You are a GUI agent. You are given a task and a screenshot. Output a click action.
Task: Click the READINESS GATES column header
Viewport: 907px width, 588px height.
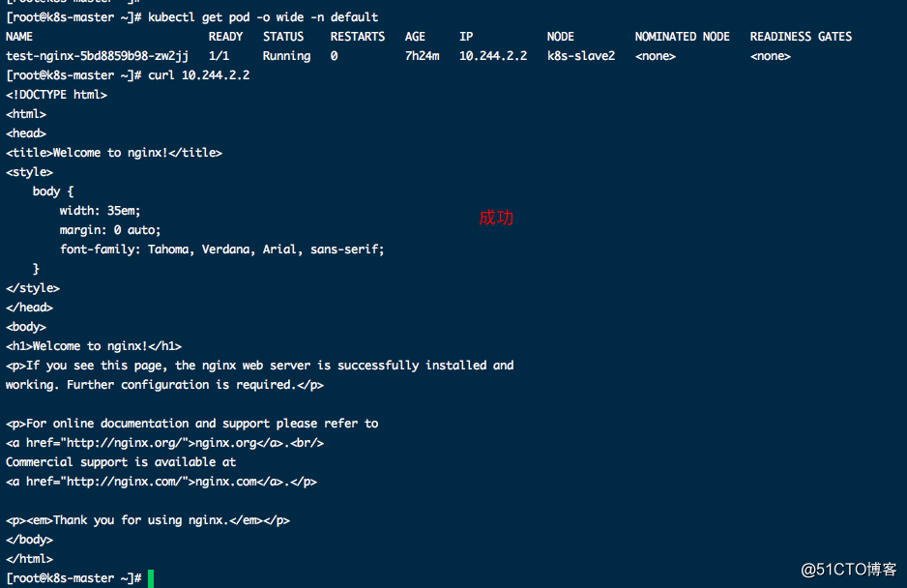click(x=801, y=37)
